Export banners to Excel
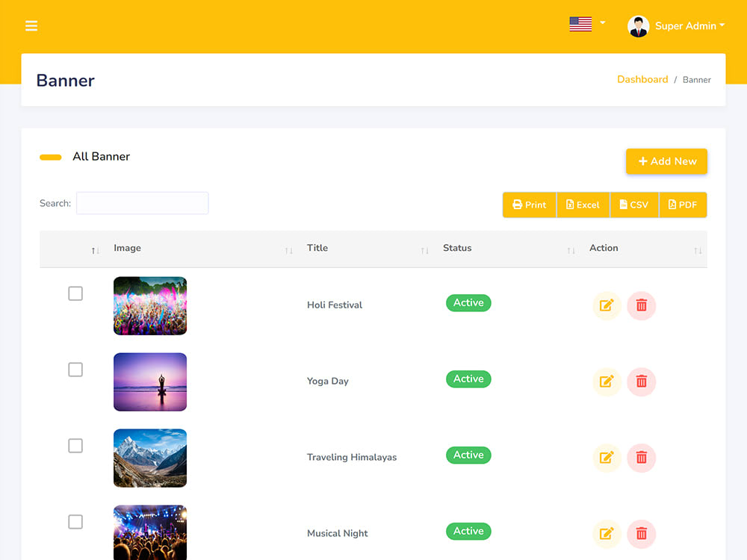This screenshot has width=747, height=560. pyautogui.click(x=583, y=205)
